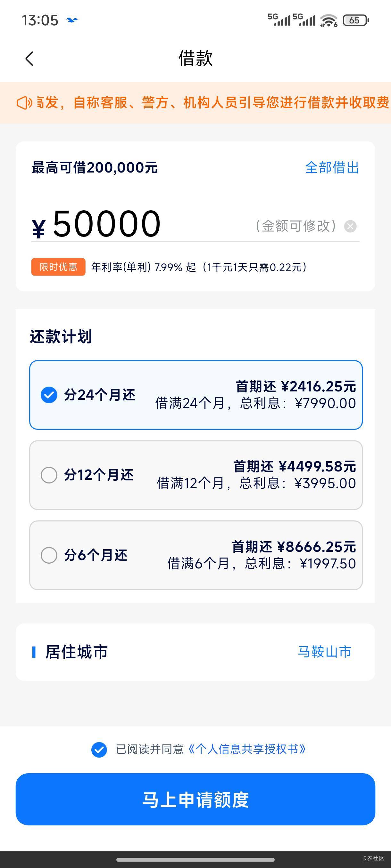Tap the blue bird notification icon
391x868 pixels.
tap(72, 20)
